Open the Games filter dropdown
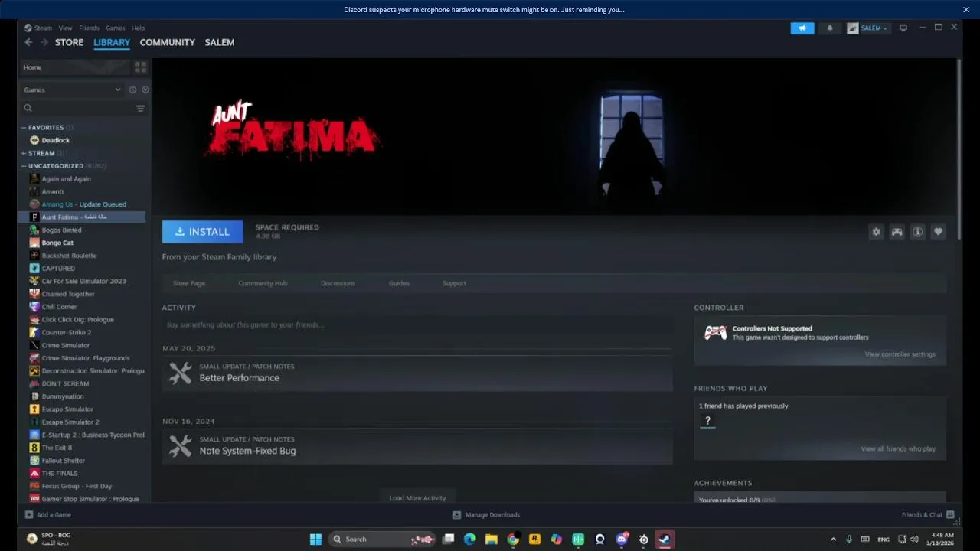The height and width of the screenshot is (551, 980). click(72, 90)
